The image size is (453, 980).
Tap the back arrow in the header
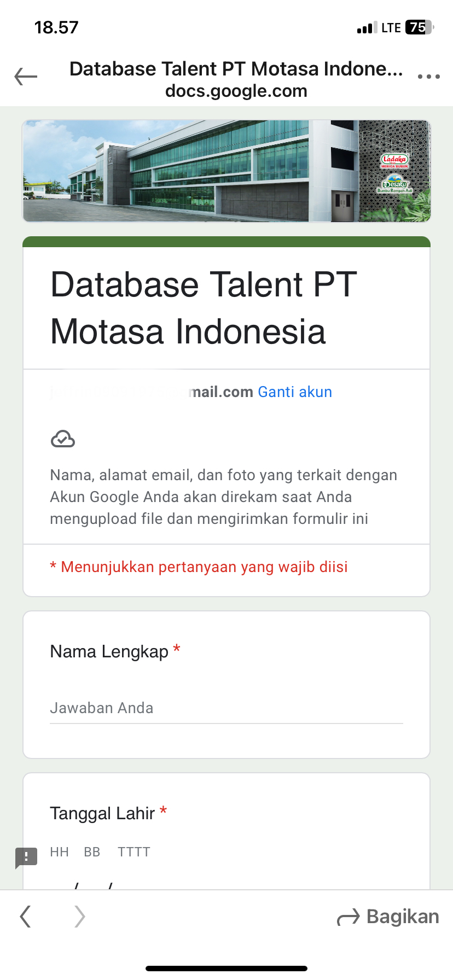pos(26,77)
